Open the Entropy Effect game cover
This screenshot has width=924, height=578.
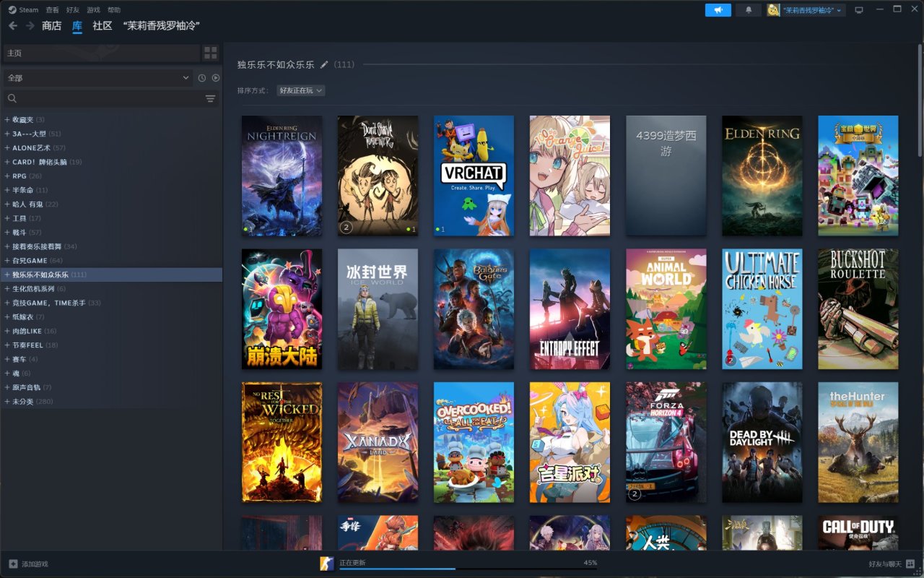pyautogui.click(x=570, y=309)
